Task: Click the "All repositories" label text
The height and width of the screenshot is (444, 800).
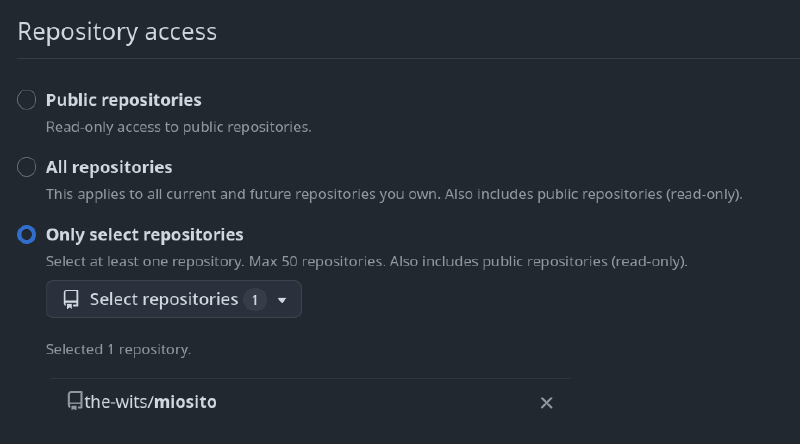Action: point(109,167)
